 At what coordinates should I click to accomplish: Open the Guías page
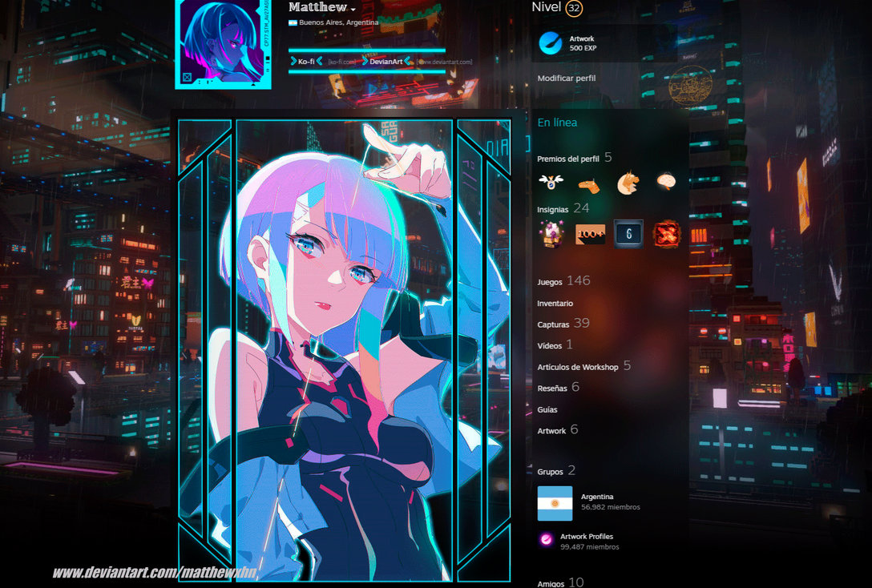[x=547, y=409]
